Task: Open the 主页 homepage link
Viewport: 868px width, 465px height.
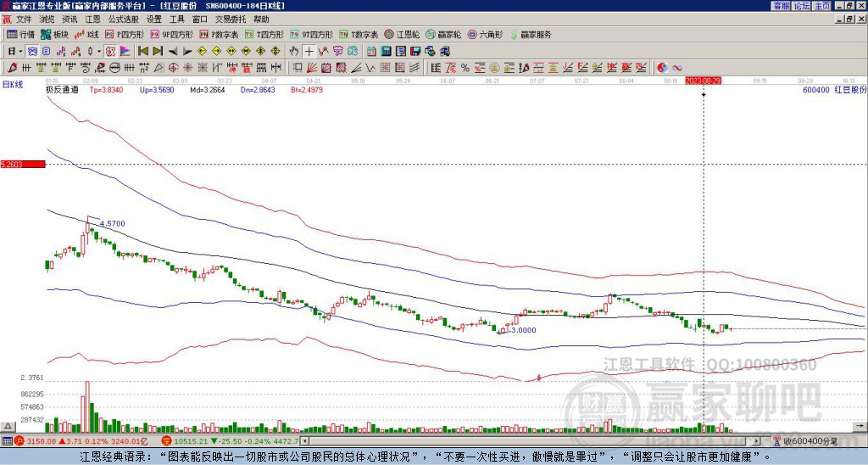Action: pos(821,6)
